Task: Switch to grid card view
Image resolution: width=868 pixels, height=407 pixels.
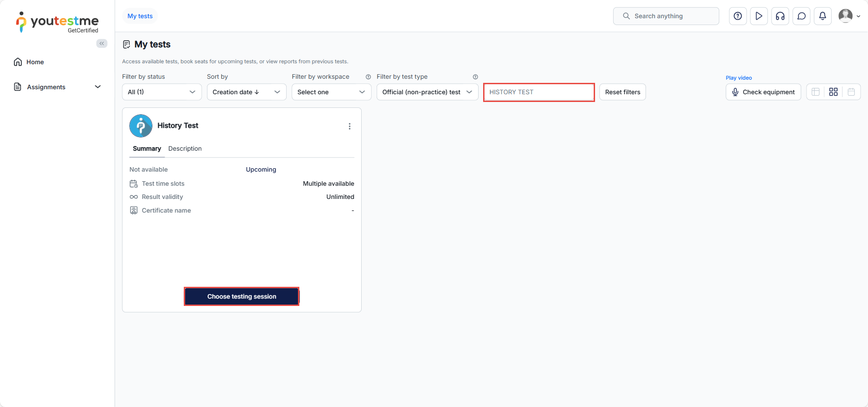Action: pos(833,92)
